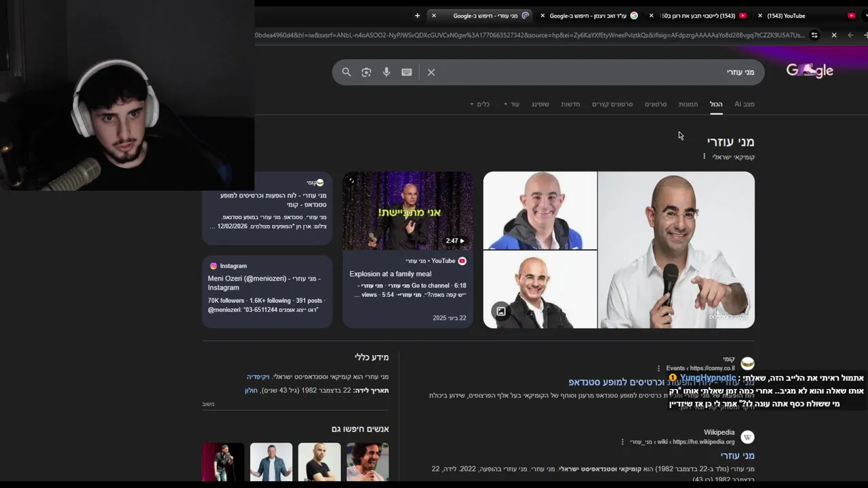
Task: Click the מידע כללי heading
Action: pos(372,357)
